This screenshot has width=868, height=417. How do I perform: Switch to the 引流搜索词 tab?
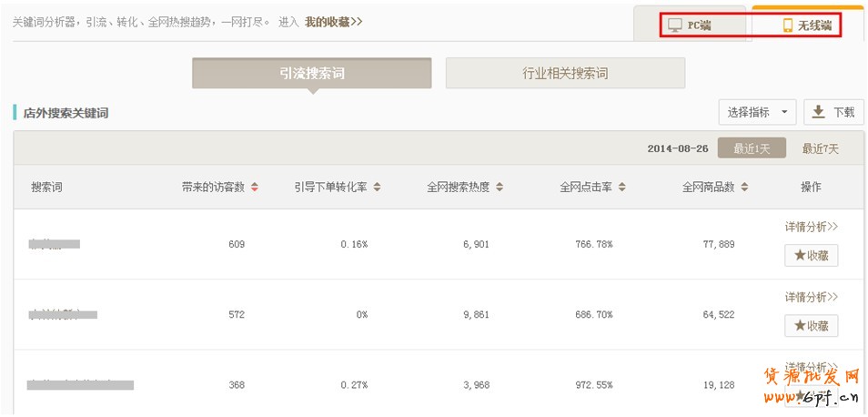(311, 73)
